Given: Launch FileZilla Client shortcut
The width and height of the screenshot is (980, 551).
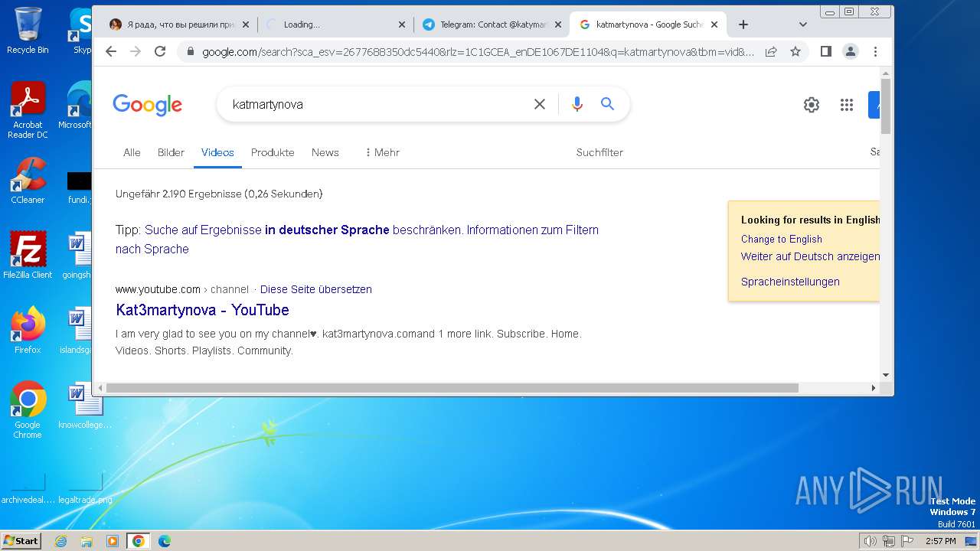Looking at the screenshot, I should (28, 255).
